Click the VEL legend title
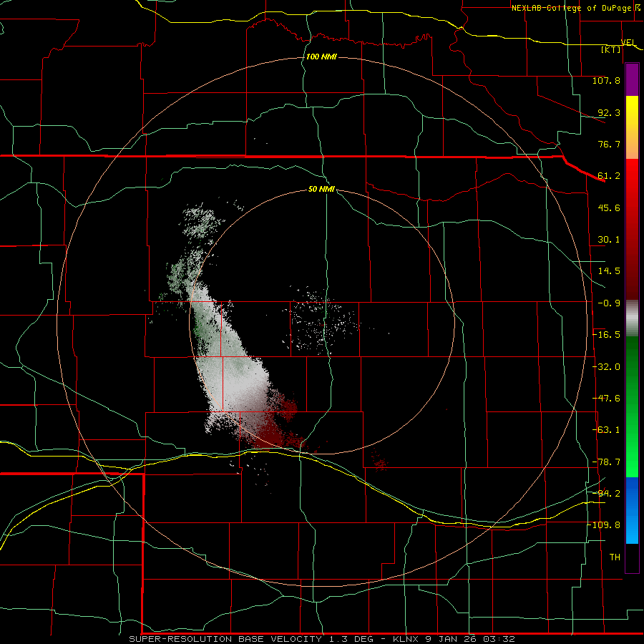Viewport: 644px width, 644px height. 628,42
